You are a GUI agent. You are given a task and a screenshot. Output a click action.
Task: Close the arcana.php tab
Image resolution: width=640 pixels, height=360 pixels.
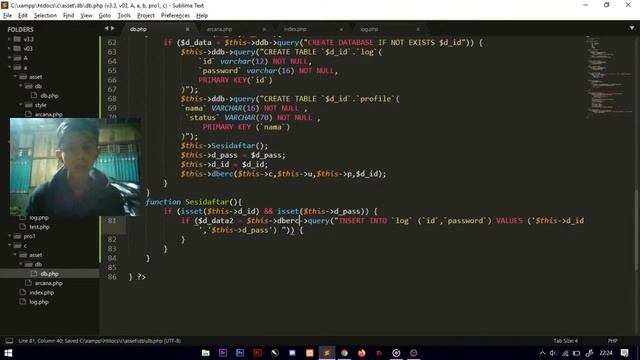click(x=264, y=29)
